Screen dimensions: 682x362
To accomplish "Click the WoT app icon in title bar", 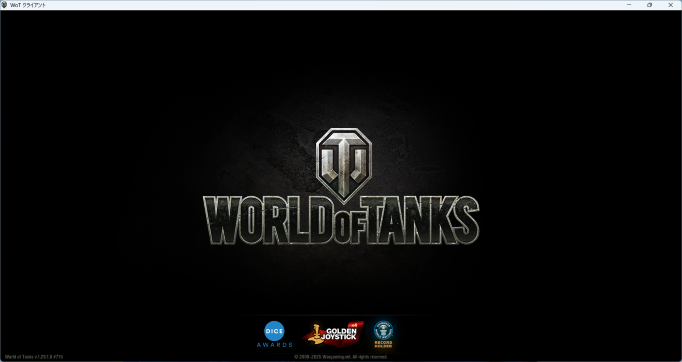I will (x=4, y=5).
